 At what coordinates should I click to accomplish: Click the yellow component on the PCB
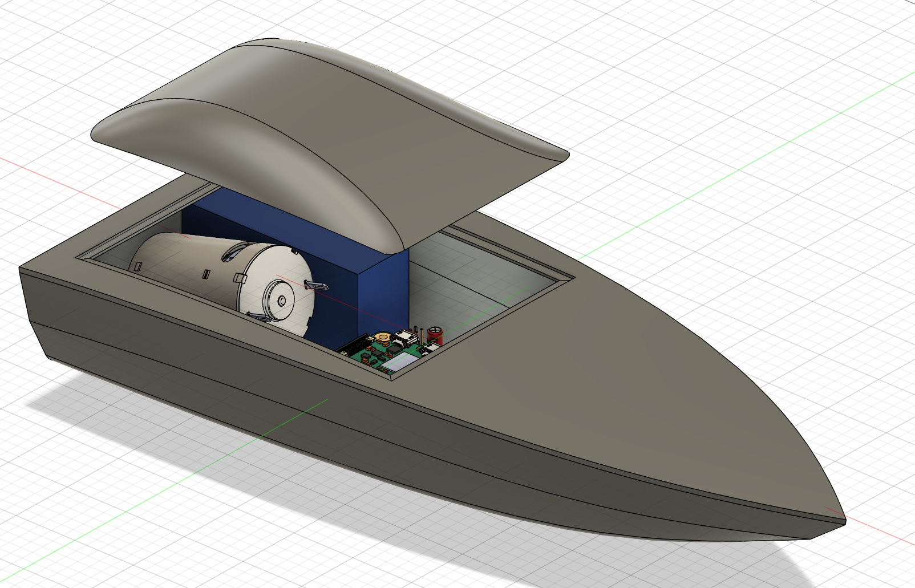tap(383, 336)
